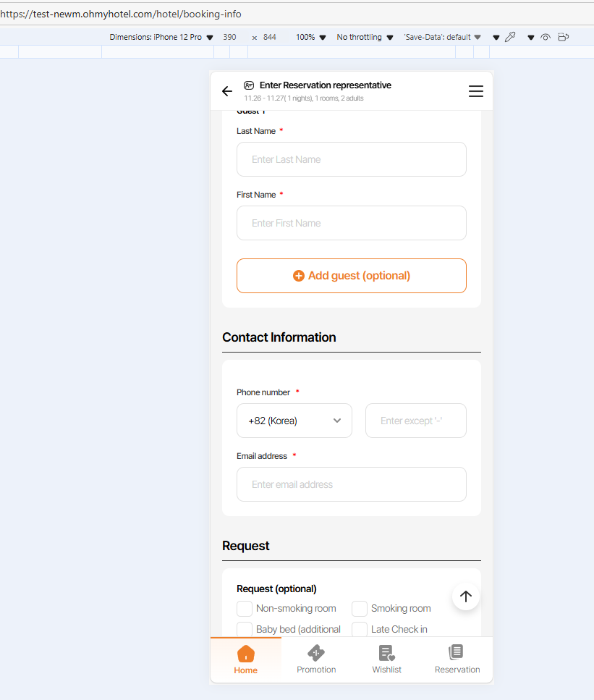Go to Home in the bottom navigation
The height and width of the screenshot is (700, 594).
245,659
